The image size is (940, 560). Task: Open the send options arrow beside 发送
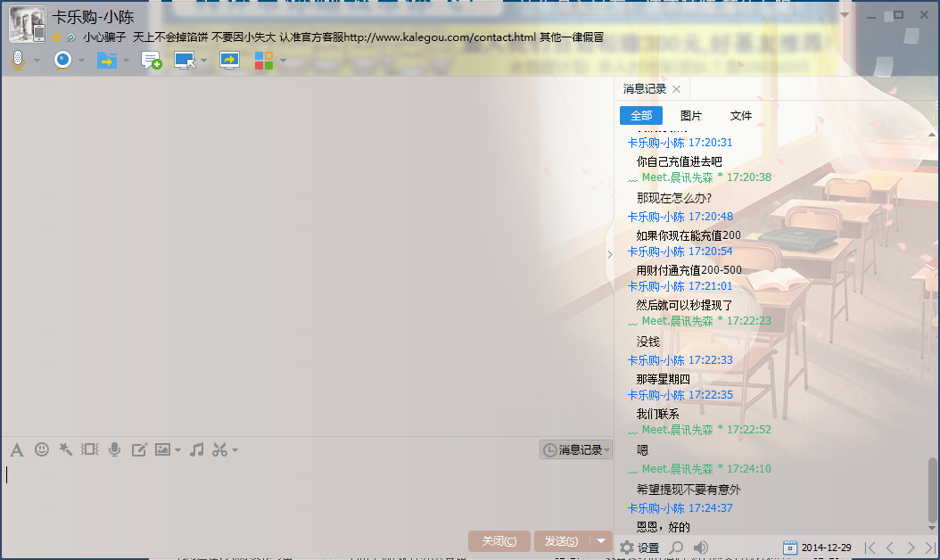[x=603, y=541]
